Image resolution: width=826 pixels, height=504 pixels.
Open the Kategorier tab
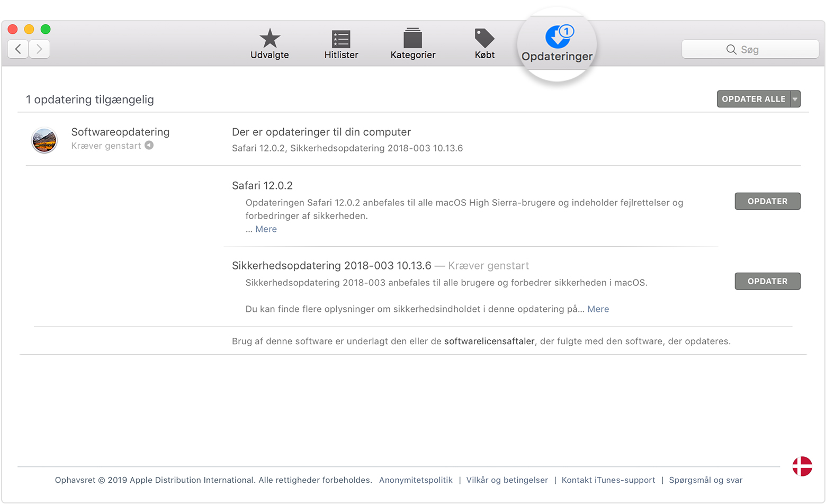[x=412, y=43]
